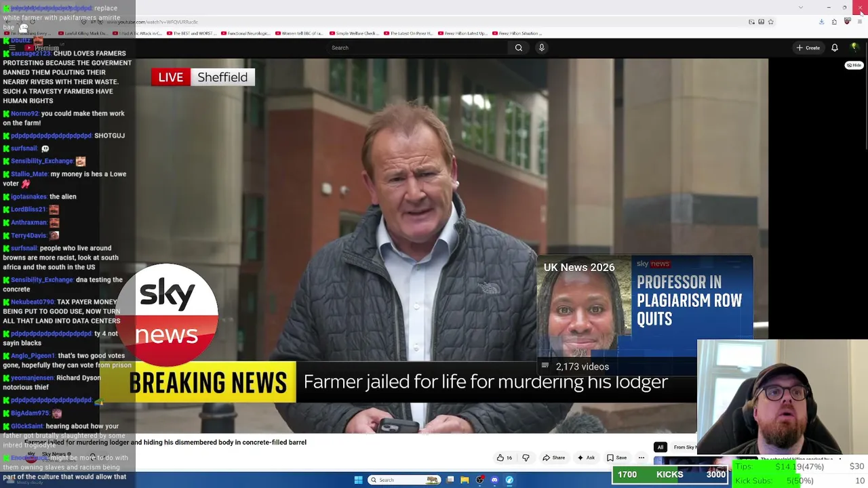868x488 pixels.
Task: Save the video to a playlist
Action: click(x=616, y=457)
